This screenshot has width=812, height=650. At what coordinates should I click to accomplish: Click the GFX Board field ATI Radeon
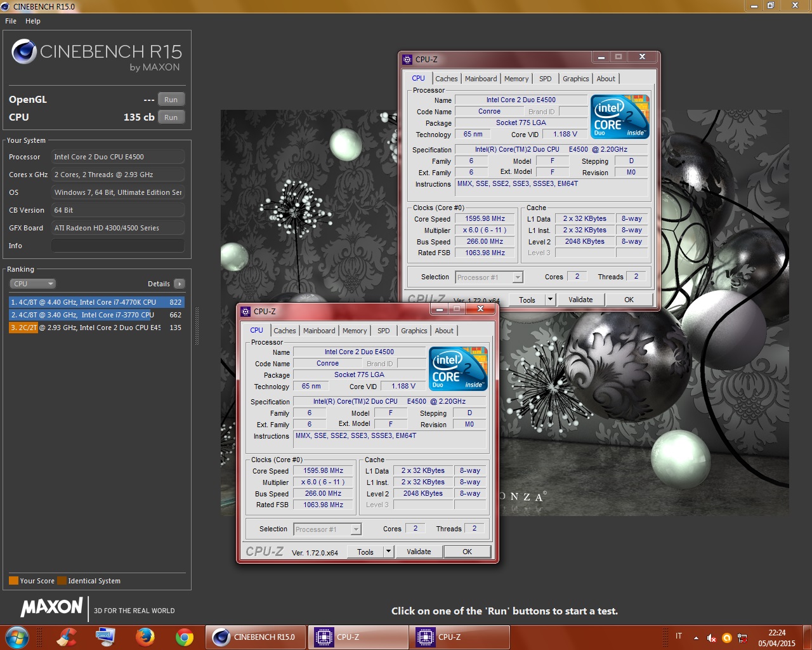(x=118, y=228)
